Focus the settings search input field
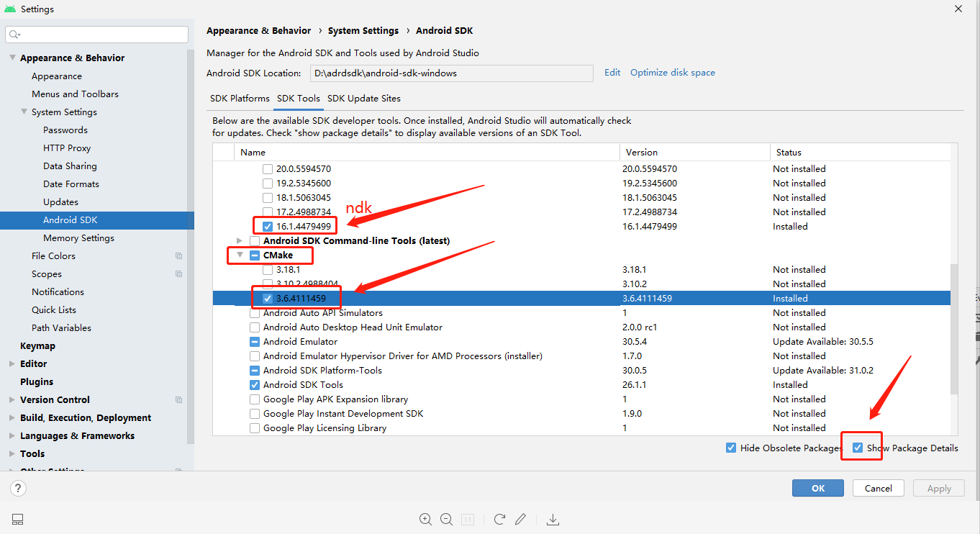The image size is (980, 534). (96, 35)
